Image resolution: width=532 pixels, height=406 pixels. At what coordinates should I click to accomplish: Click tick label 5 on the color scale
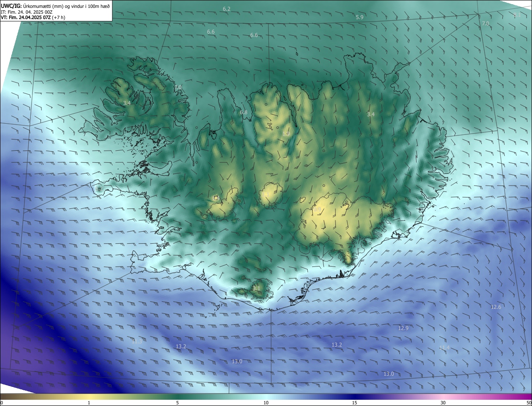[177, 403]
